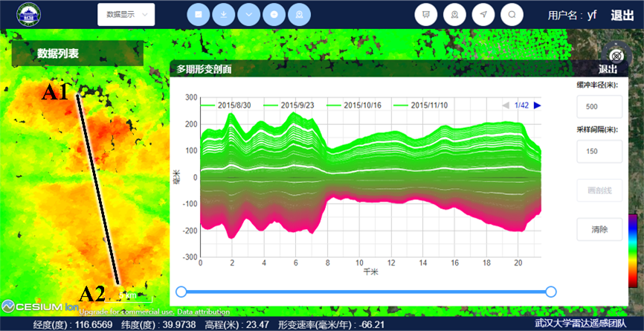Click the right handle of range slider

tap(551, 292)
